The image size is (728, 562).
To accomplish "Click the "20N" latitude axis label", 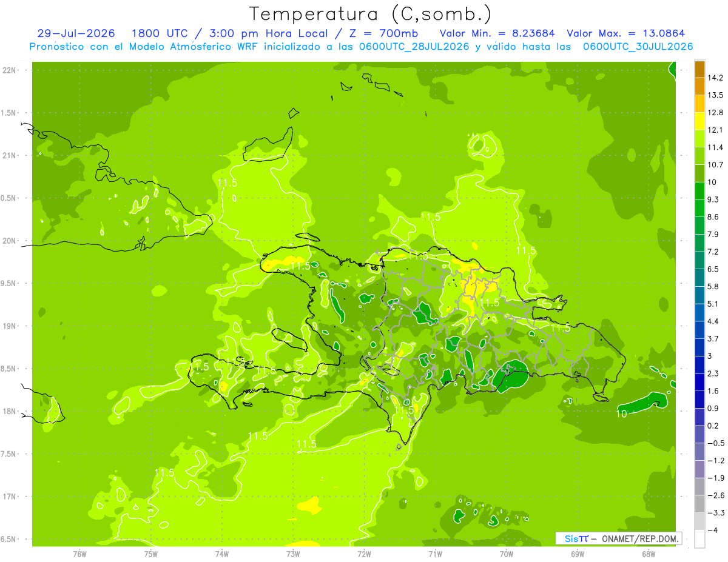I will [x=10, y=241].
